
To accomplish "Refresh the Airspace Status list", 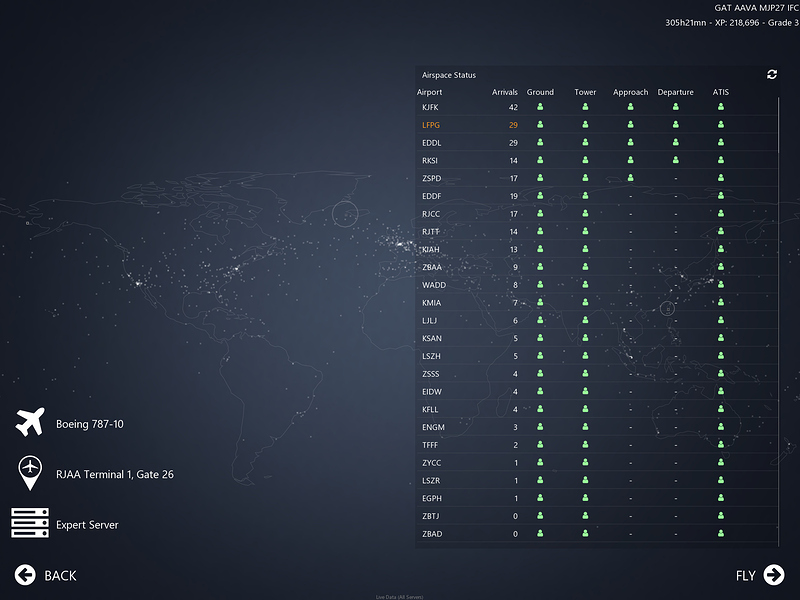I will (771, 74).
